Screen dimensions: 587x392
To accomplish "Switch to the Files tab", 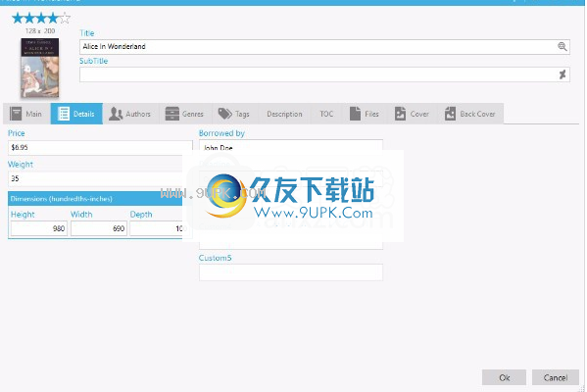I will click(x=365, y=114).
